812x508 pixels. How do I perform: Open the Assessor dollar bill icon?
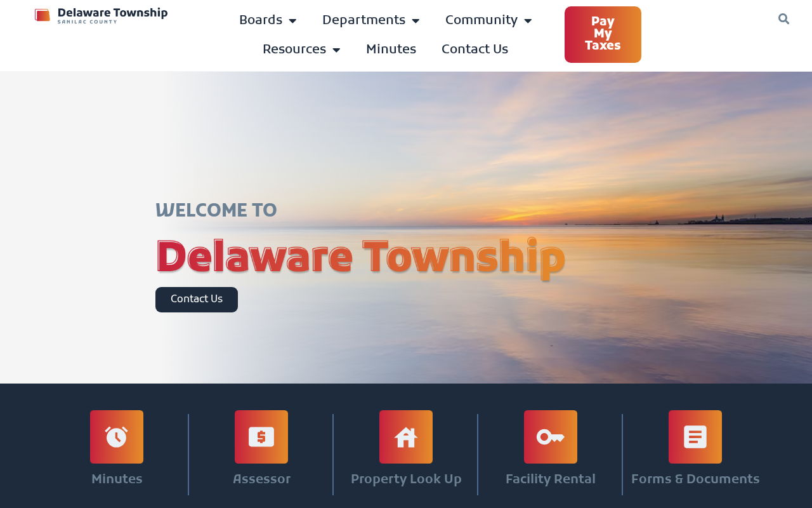click(x=261, y=437)
